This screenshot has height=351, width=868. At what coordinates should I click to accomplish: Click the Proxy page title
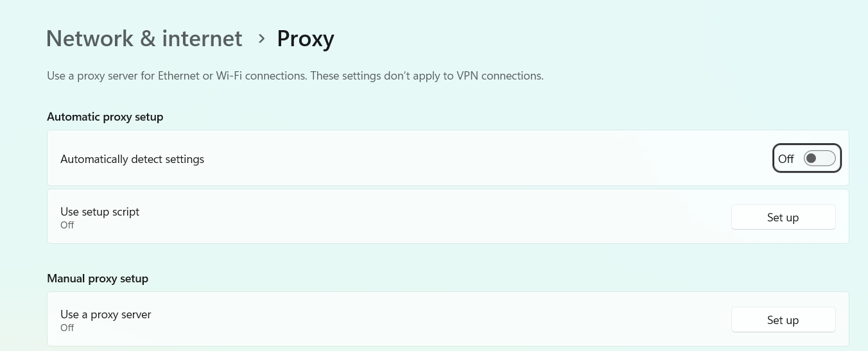tap(306, 39)
